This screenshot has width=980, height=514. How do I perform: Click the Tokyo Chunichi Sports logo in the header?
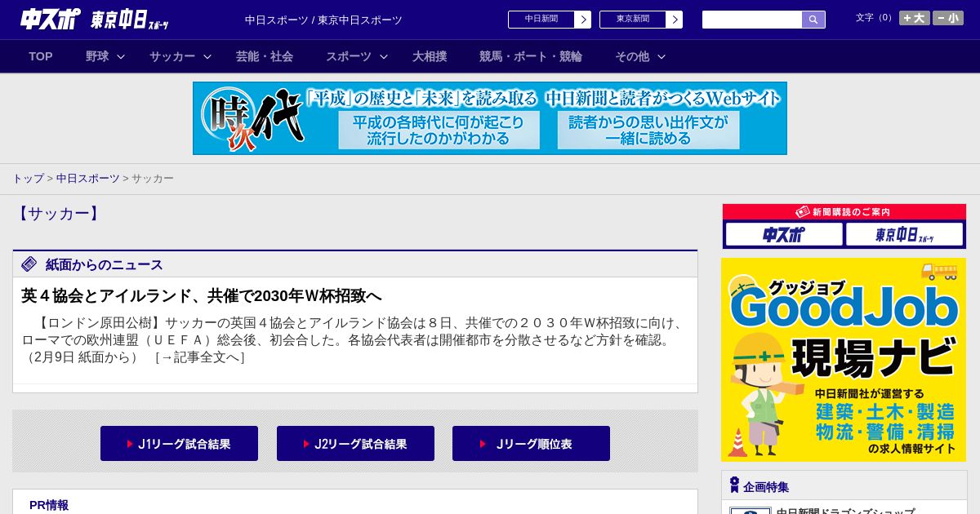pos(130,20)
